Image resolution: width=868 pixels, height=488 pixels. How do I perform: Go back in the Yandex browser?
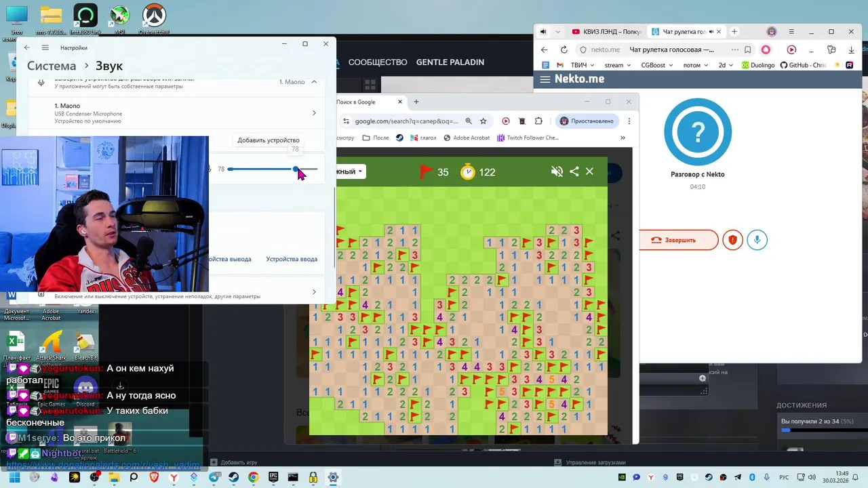pyautogui.click(x=544, y=49)
